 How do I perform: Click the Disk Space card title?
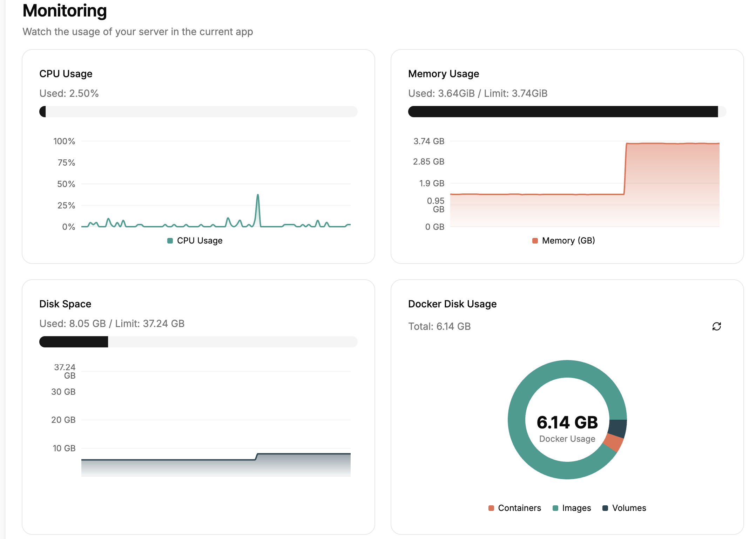coord(65,304)
